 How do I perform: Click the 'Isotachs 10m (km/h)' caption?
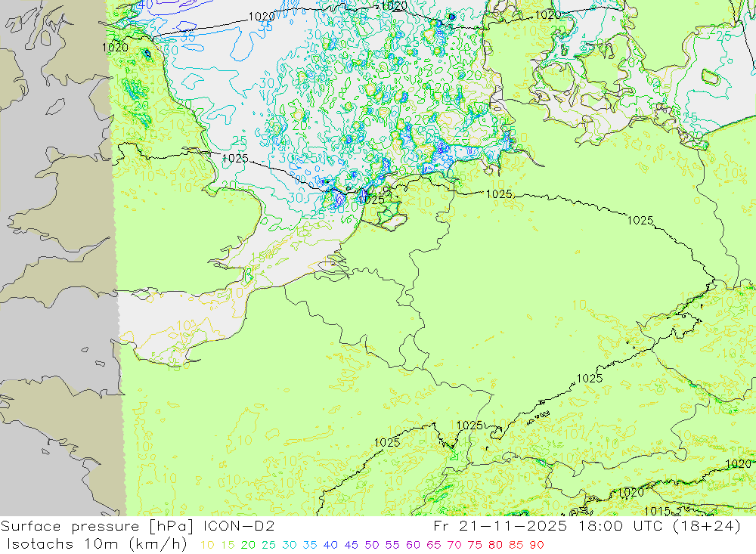point(97,544)
